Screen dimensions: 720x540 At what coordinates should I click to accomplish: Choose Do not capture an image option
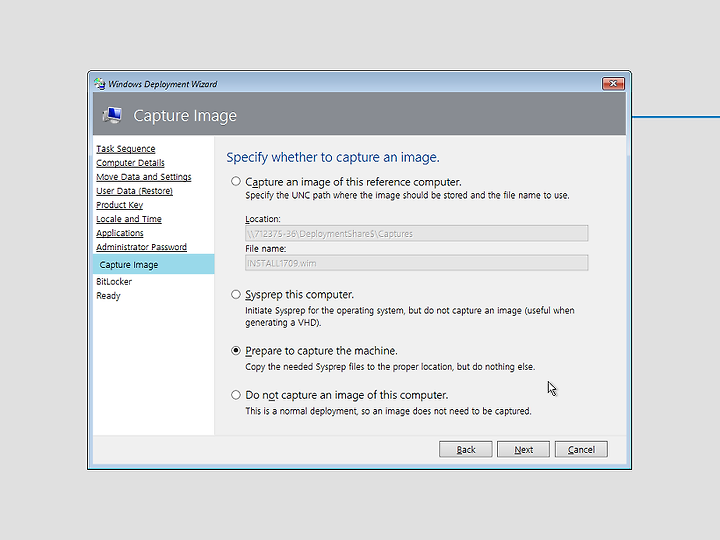point(236,395)
